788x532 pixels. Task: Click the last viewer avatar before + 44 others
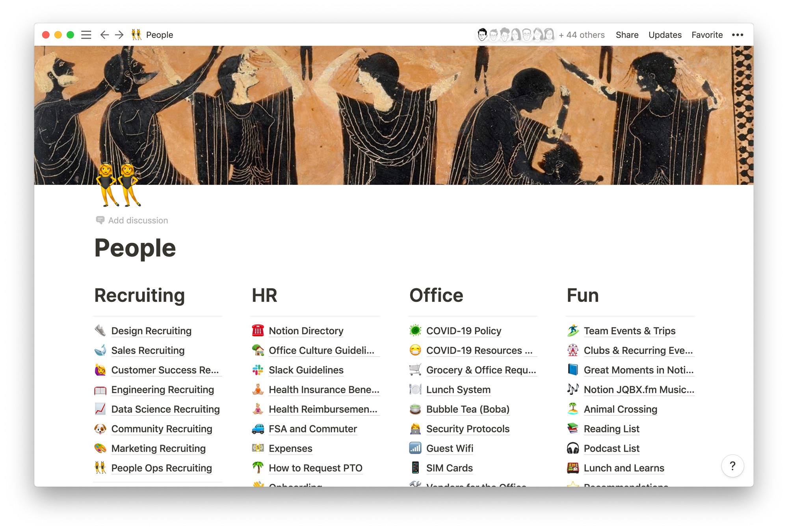click(549, 35)
